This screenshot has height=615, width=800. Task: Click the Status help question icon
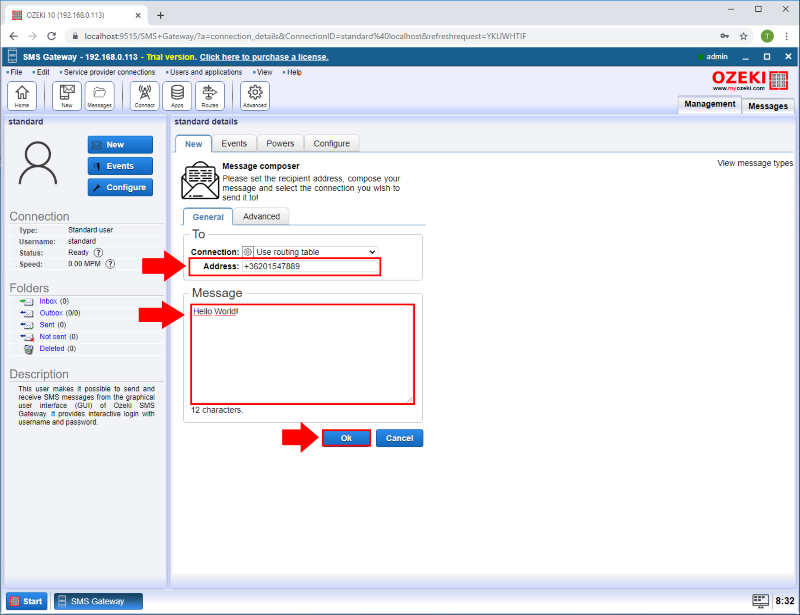pyautogui.click(x=98, y=253)
